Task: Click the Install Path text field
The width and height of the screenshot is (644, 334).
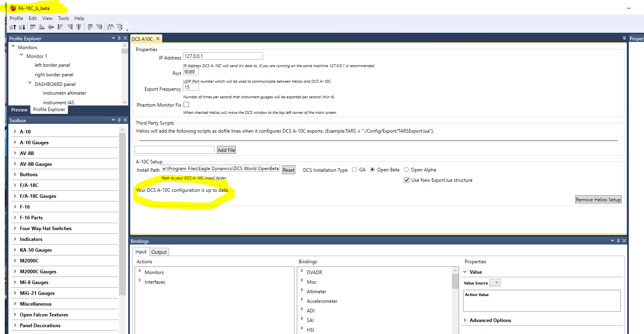Action: pos(221,169)
